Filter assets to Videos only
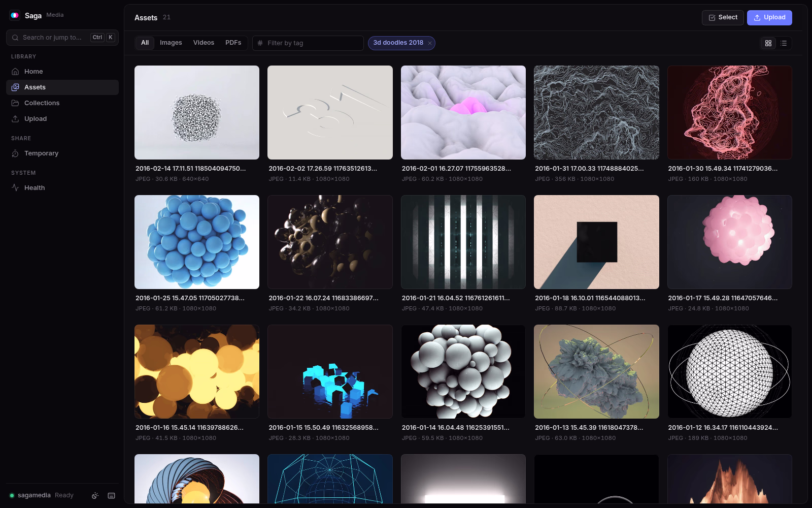This screenshot has height=508, width=812. pyautogui.click(x=204, y=43)
